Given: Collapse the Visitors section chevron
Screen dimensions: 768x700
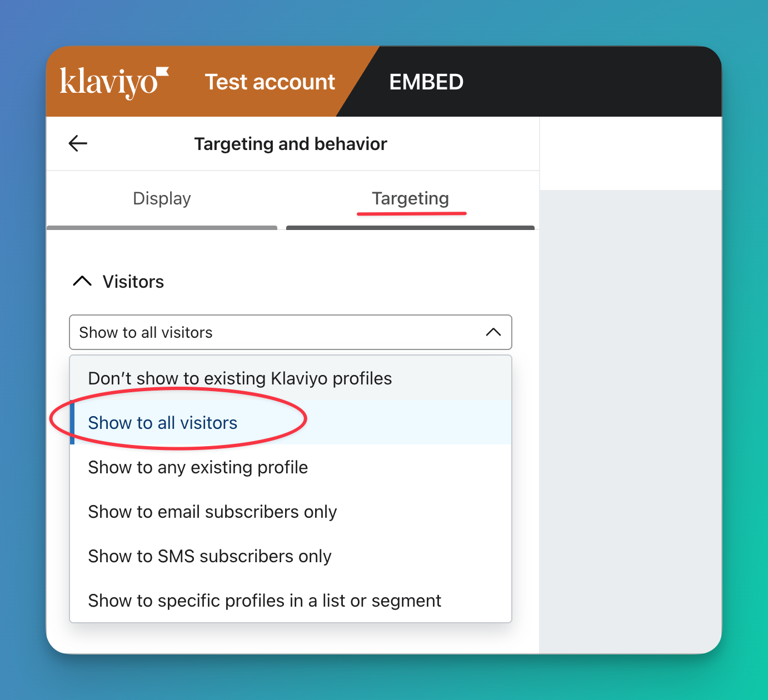Looking at the screenshot, I should pyautogui.click(x=82, y=281).
